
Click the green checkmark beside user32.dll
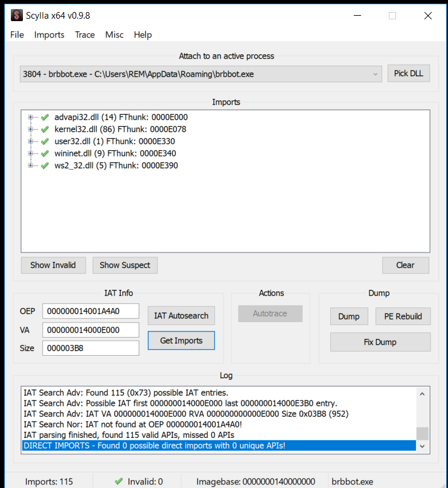45,141
